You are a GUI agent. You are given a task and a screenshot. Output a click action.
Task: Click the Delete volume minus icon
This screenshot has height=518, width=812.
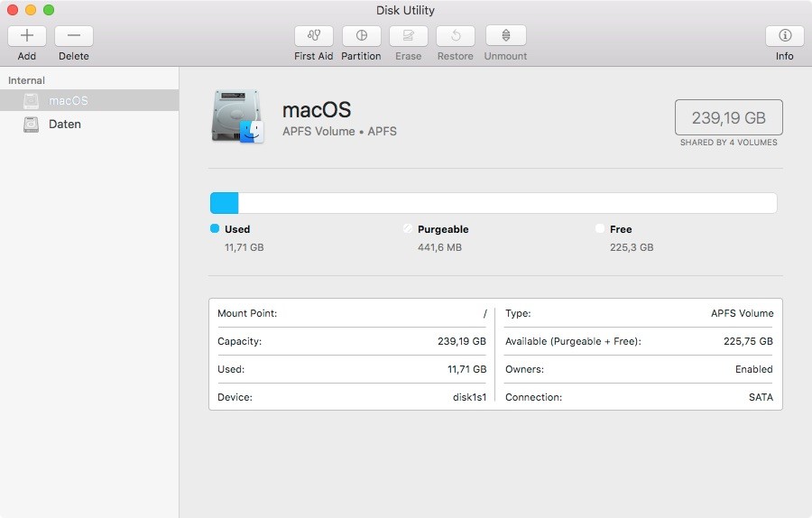point(74,36)
